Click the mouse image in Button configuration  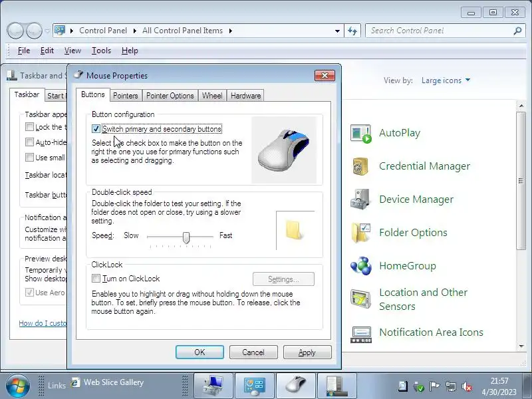click(x=284, y=150)
